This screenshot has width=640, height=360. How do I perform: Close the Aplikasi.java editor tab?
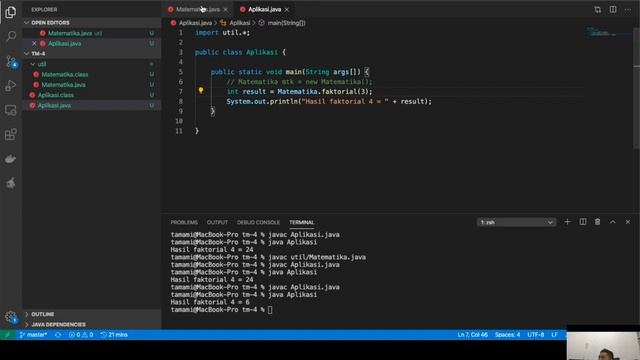click(287, 9)
